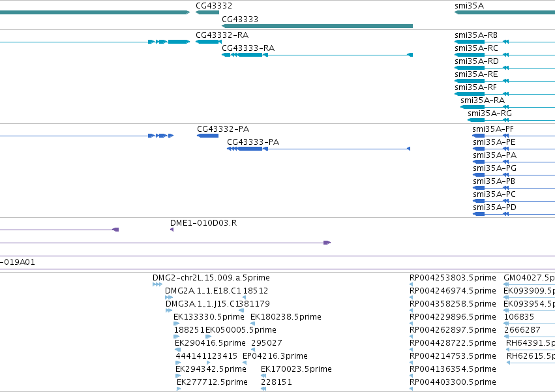Select the CG43332-PA protein label
Viewport: 555px width, 392px height.
[x=223, y=129]
